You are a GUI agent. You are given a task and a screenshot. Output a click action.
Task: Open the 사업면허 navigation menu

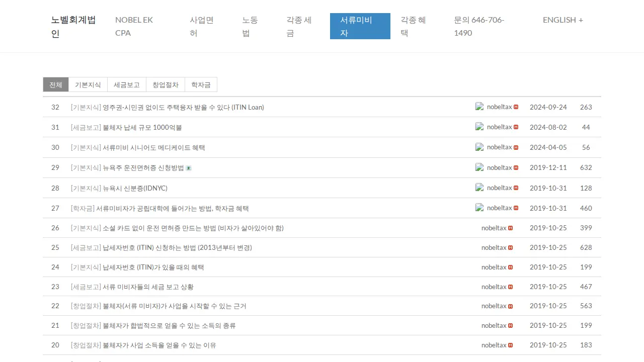pyautogui.click(x=206, y=26)
